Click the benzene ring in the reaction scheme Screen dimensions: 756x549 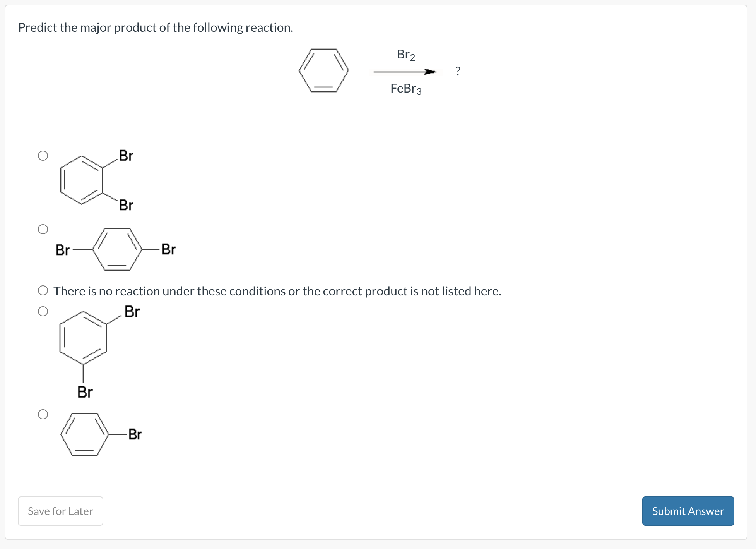click(x=323, y=70)
